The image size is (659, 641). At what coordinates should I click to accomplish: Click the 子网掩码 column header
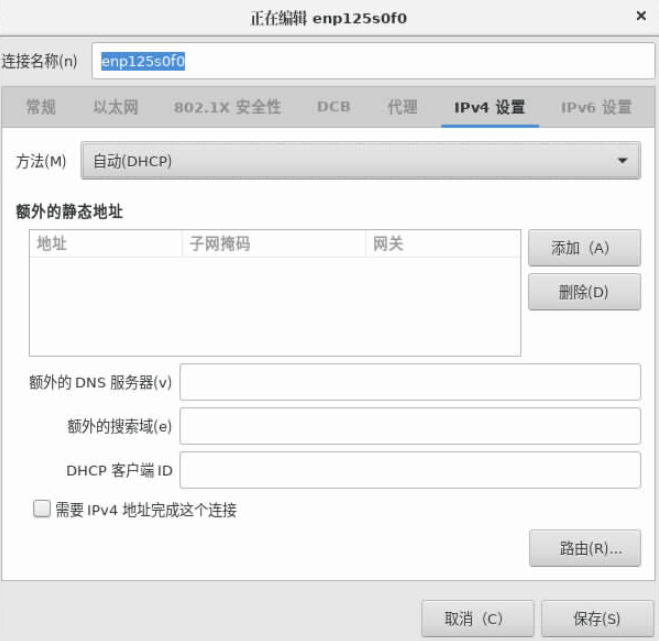[274, 243]
